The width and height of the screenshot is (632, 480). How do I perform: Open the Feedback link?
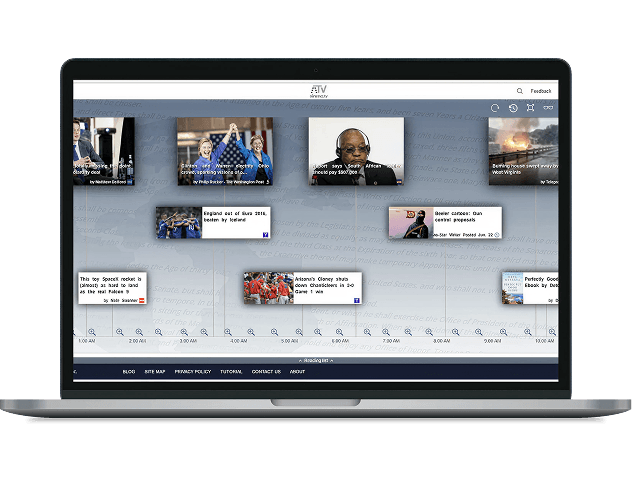(x=541, y=91)
